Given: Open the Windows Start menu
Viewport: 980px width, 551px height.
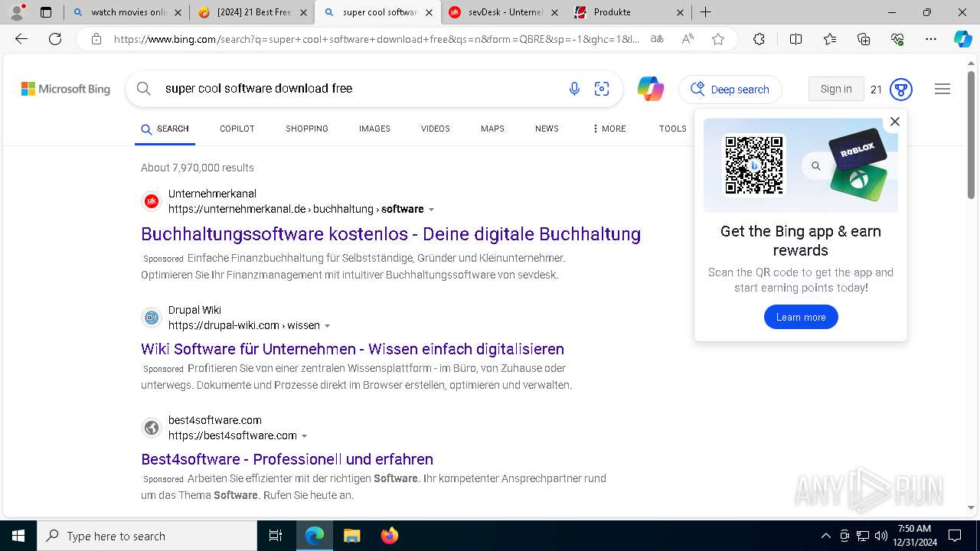Looking at the screenshot, I should coord(18,536).
